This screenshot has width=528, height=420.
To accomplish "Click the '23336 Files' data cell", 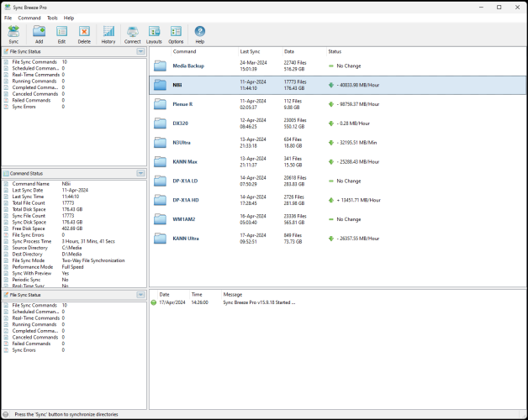I will click(295, 216).
